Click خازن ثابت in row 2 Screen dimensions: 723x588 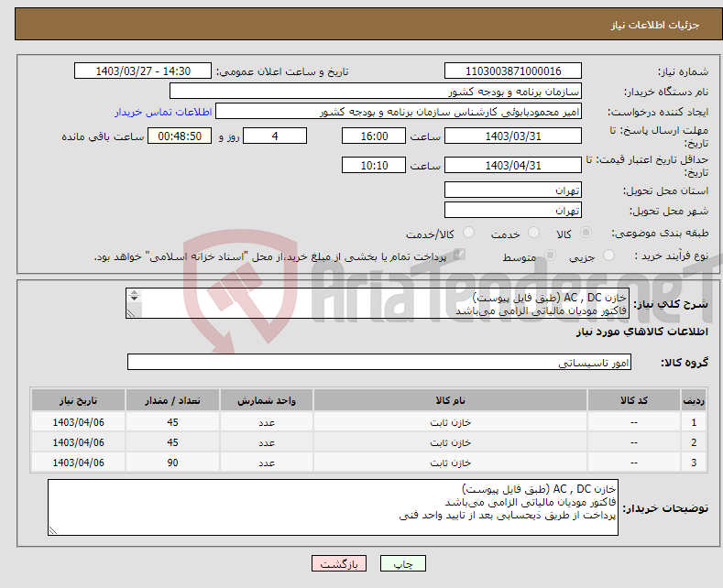coord(451,443)
